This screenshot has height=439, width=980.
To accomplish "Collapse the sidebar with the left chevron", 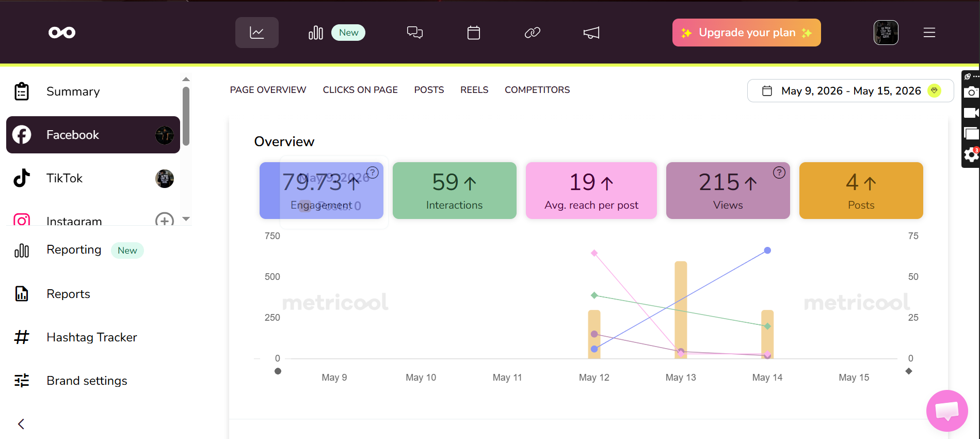I will (21, 424).
